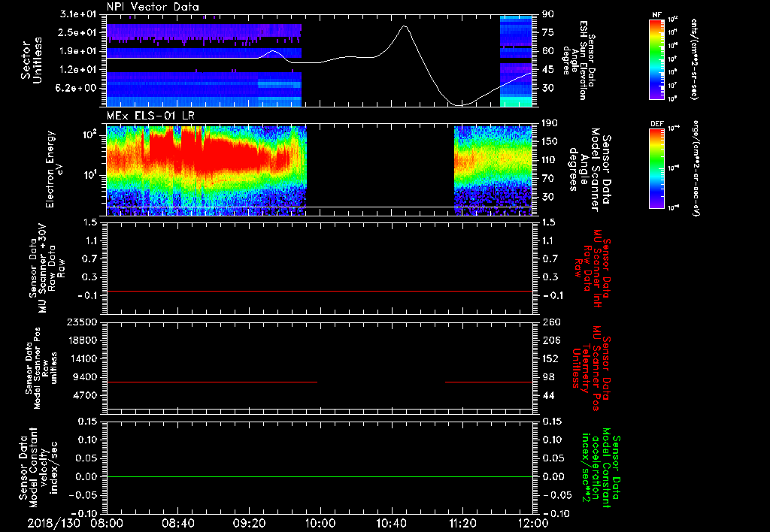Viewport: 770px width, 532px height.
Task: Click the 90 degree sun elevation tick
Action: tap(548, 14)
